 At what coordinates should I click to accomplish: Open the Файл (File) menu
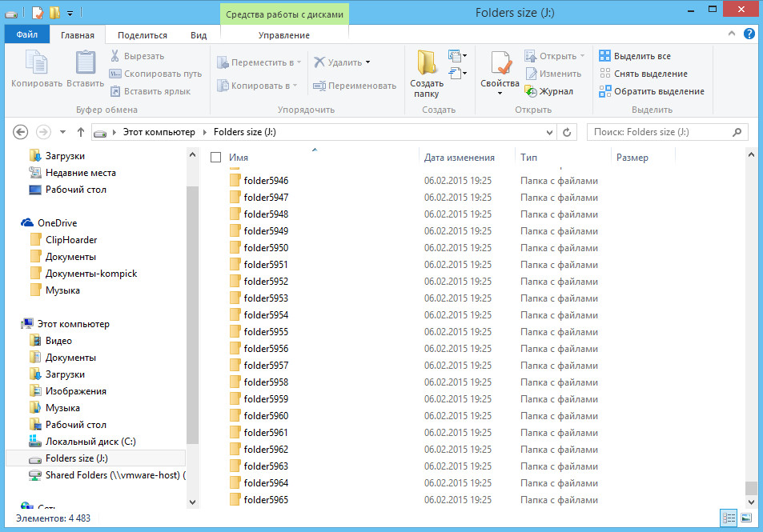(x=26, y=35)
